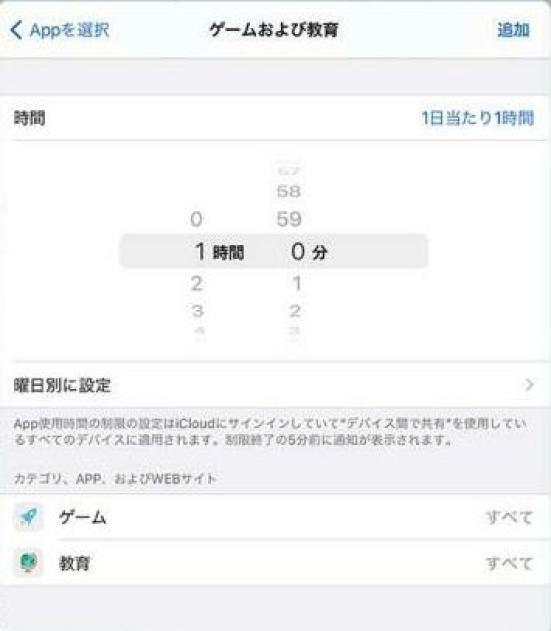551x631 pixels.
Task: Click the 教育 globe category icon
Action: [28, 562]
